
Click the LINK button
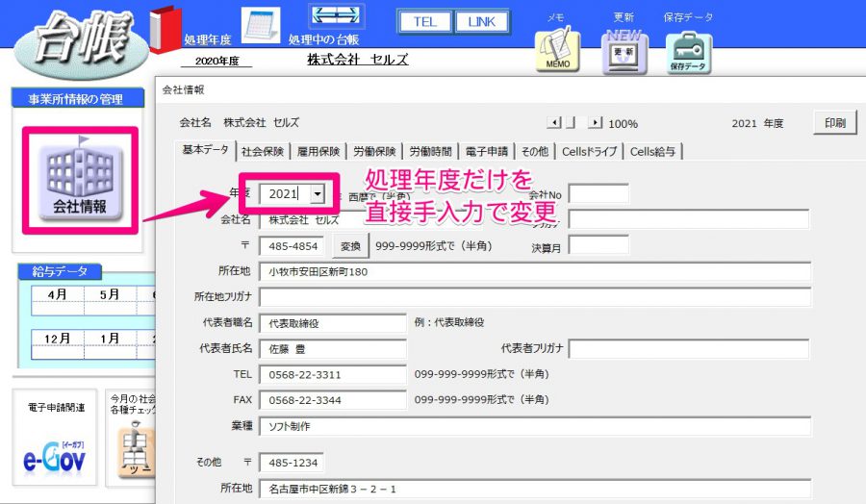coord(482,21)
